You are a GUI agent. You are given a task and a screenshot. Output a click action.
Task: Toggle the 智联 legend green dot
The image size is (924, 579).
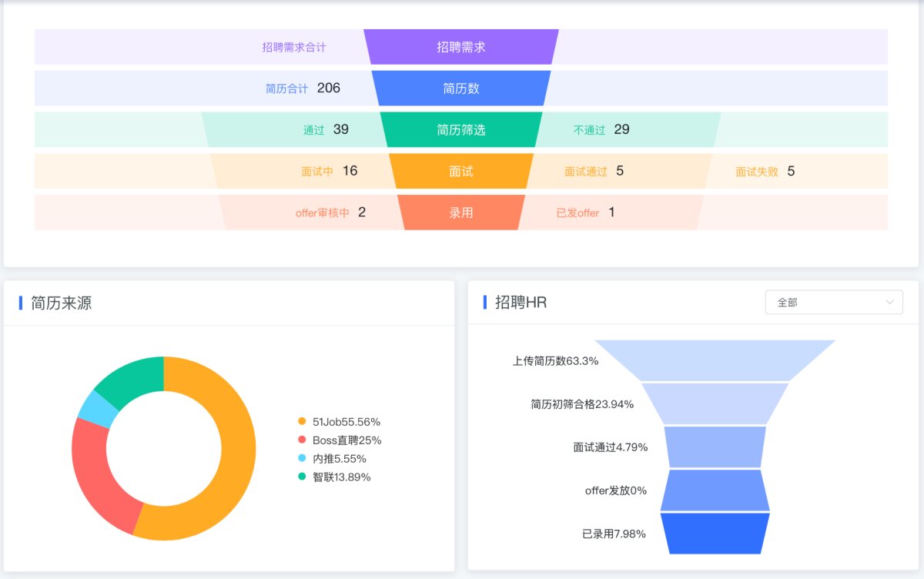pos(302,477)
